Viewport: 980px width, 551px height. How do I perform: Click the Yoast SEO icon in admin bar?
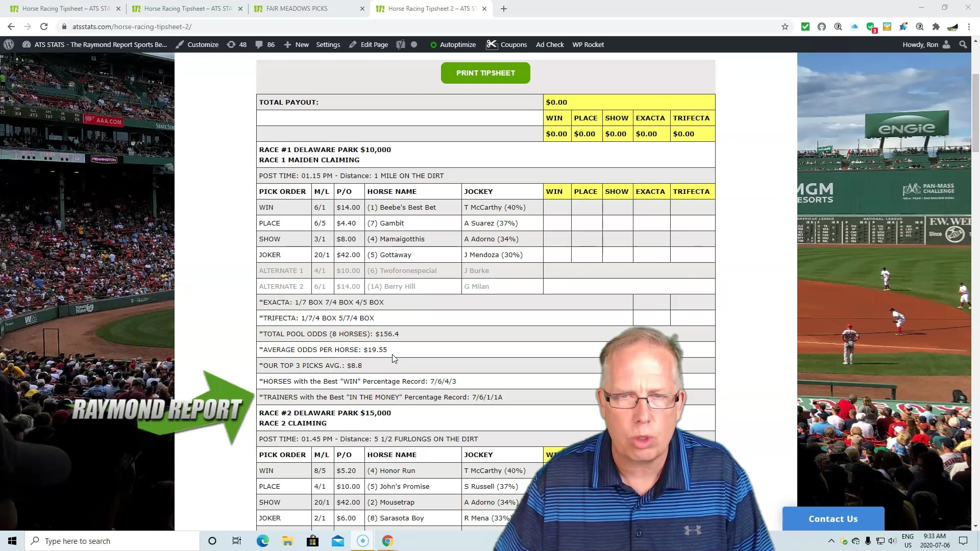coord(401,44)
